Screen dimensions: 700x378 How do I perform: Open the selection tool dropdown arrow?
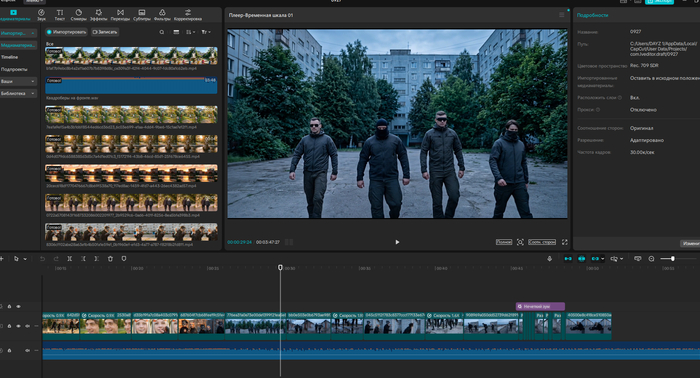click(x=25, y=259)
